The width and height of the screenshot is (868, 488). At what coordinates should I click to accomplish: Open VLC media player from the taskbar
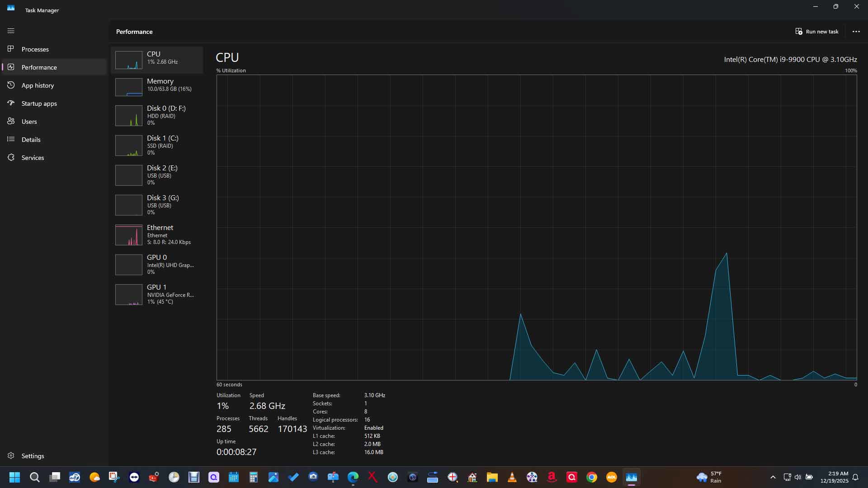coord(512,477)
